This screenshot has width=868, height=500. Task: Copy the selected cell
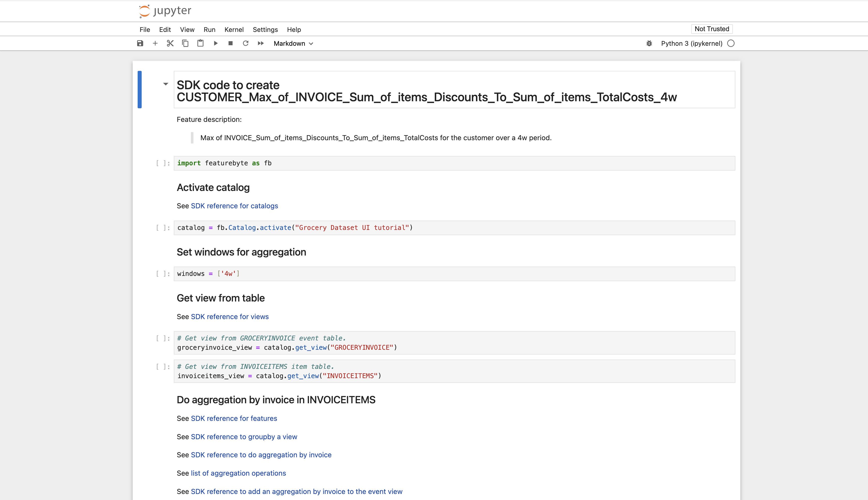pos(185,43)
